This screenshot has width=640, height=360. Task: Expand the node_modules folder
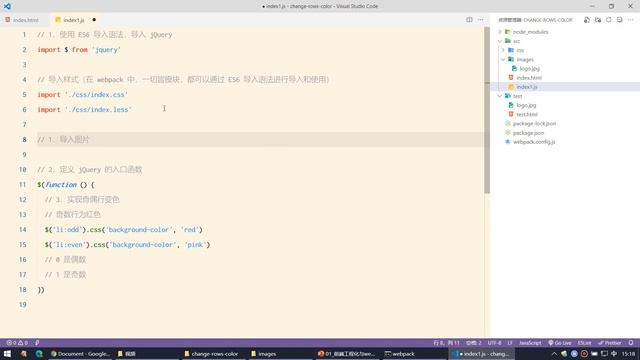pos(530,32)
